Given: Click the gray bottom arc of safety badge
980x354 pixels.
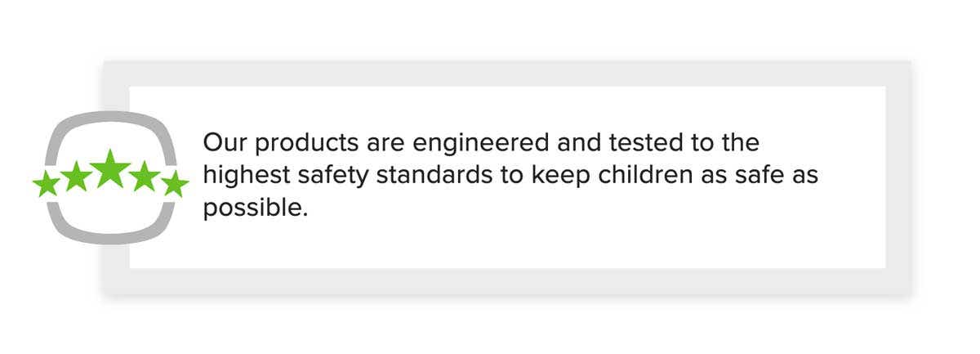Looking at the screenshot, I should (110, 225).
